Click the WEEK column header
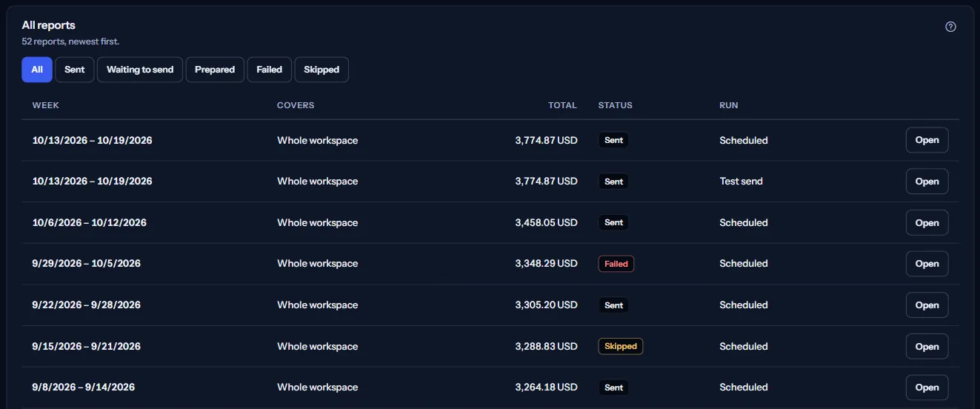 tap(46, 105)
